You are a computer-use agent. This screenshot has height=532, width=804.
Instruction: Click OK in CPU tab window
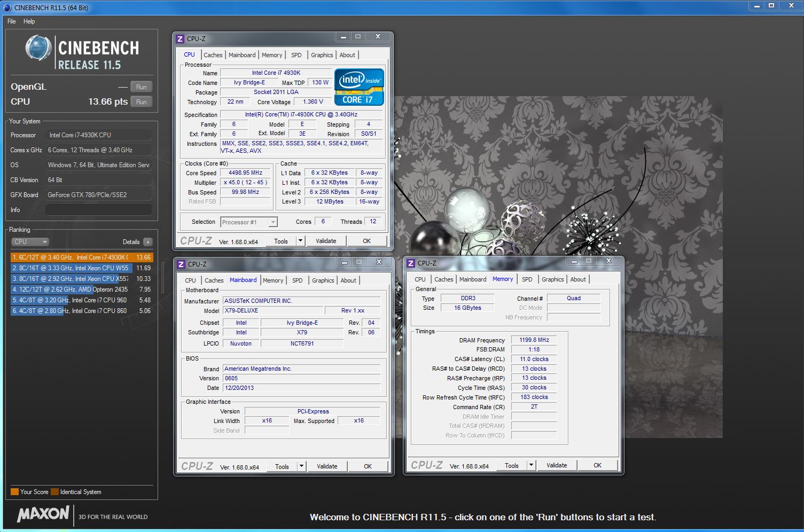tap(367, 241)
